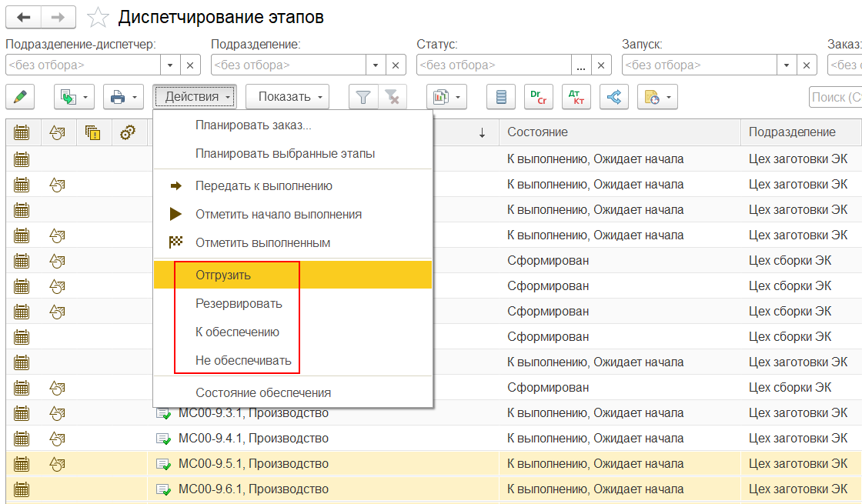
Task: Click the Поиск search field
Action: (x=836, y=97)
